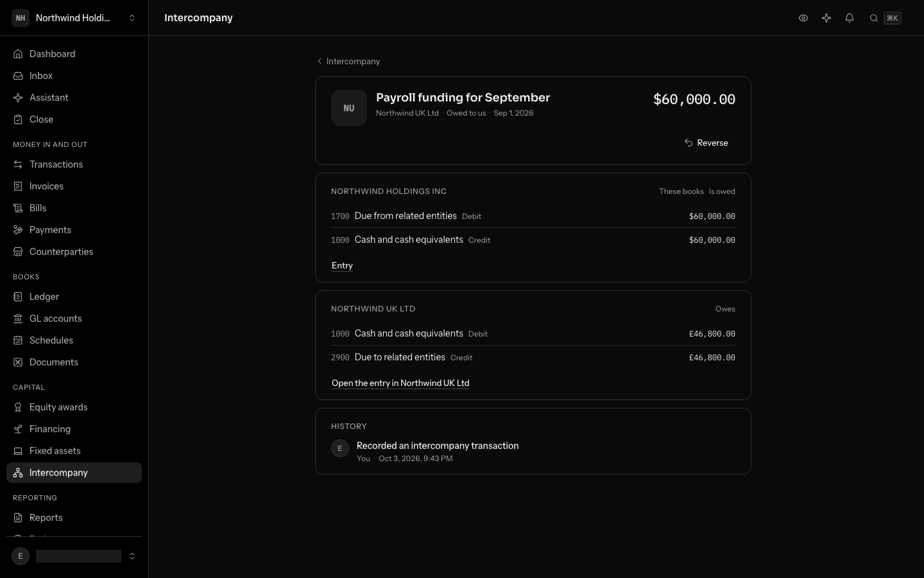Image resolution: width=924 pixels, height=578 pixels.
Task: Click the Payments icon
Action: 18,230
